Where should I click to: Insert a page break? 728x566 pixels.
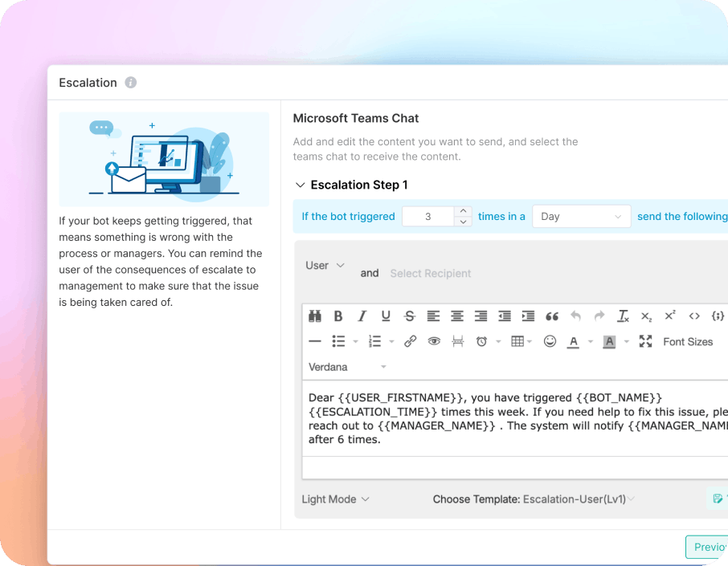[458, 341]
